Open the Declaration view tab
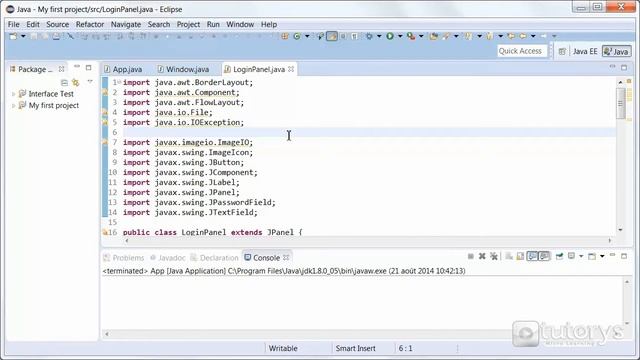Screen dimensions: 640x360 pos(214,258)
